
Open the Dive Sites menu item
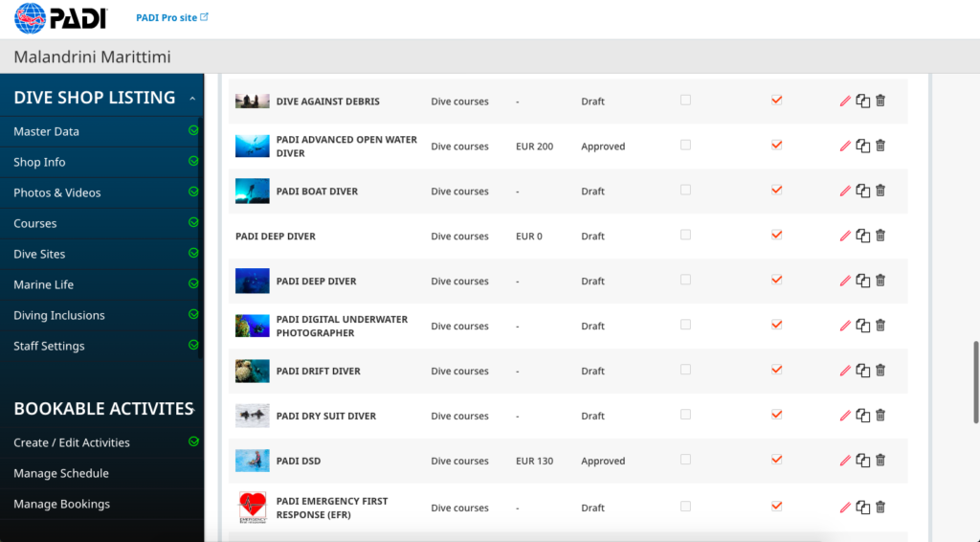39,254
